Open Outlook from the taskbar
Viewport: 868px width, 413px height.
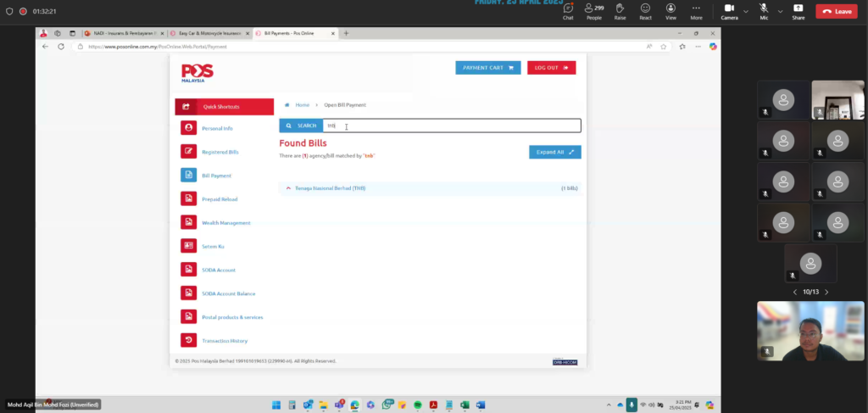pyautogui.click(x=308, y=405)
